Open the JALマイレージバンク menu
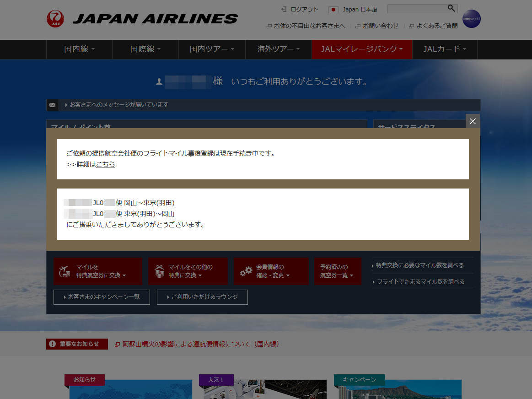Image resolution: width=532 pixels, height=399 pixels. pyautogui.click(x=362, y=49)
